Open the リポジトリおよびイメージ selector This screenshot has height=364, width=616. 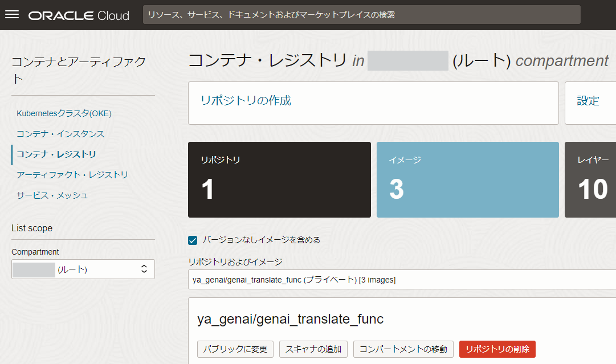pyautogui.click(x=402, y=280)
